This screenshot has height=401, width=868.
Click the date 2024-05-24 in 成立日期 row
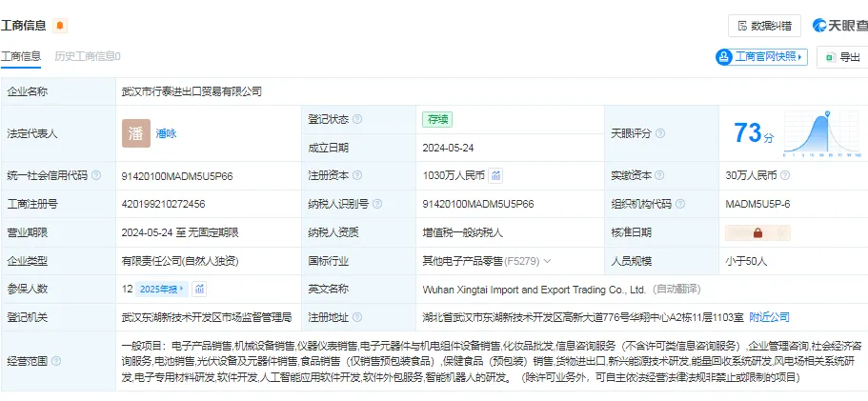(x=449, y=149)
